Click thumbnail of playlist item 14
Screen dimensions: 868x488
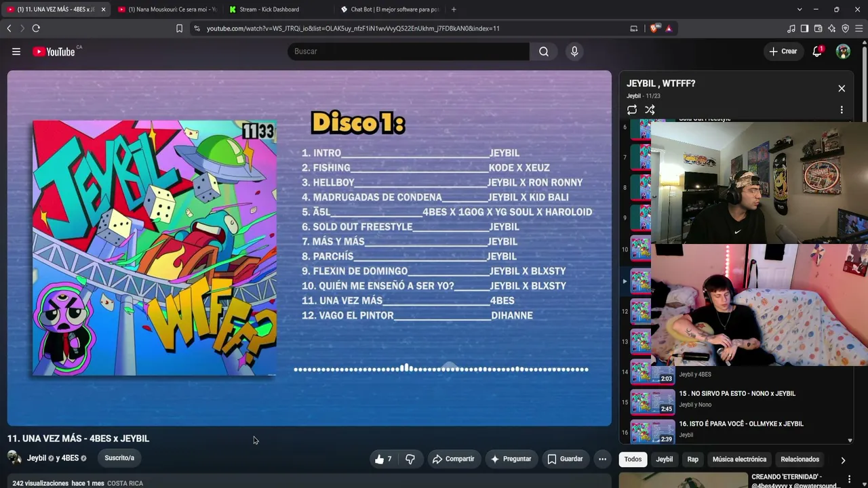coord(652,372)
